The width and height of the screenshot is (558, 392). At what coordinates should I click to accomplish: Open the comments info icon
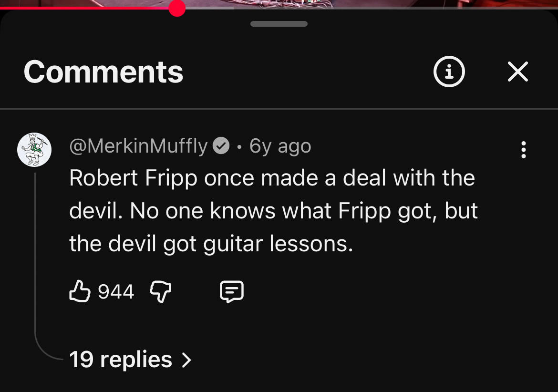(449, 72)
